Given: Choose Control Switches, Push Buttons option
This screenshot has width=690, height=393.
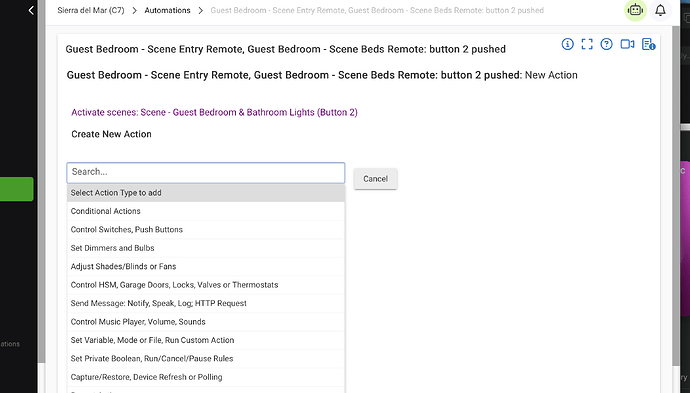Looking at the screenshot, I should (x=206, y=230).
